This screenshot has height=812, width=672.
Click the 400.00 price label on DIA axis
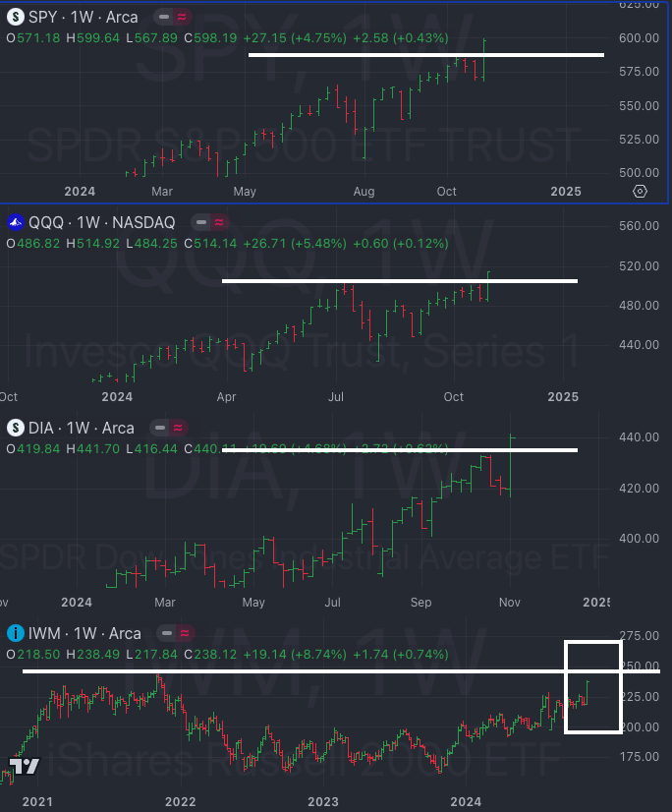coord(639,539)
